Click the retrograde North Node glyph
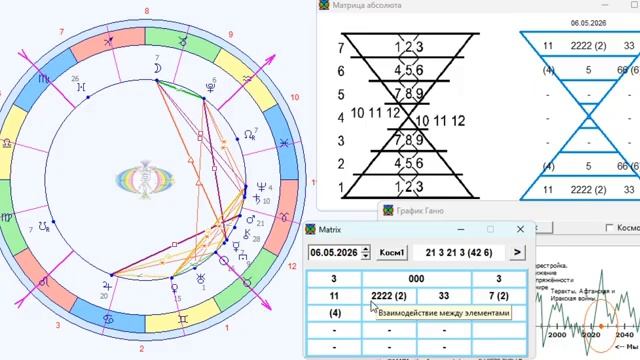640x360 pixels. (249, 135)
